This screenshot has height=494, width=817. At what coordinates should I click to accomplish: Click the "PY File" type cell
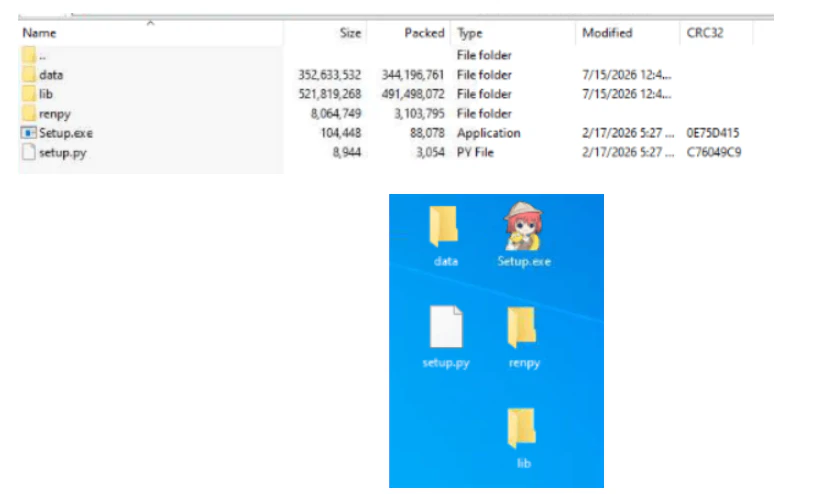tap(475, 152)
